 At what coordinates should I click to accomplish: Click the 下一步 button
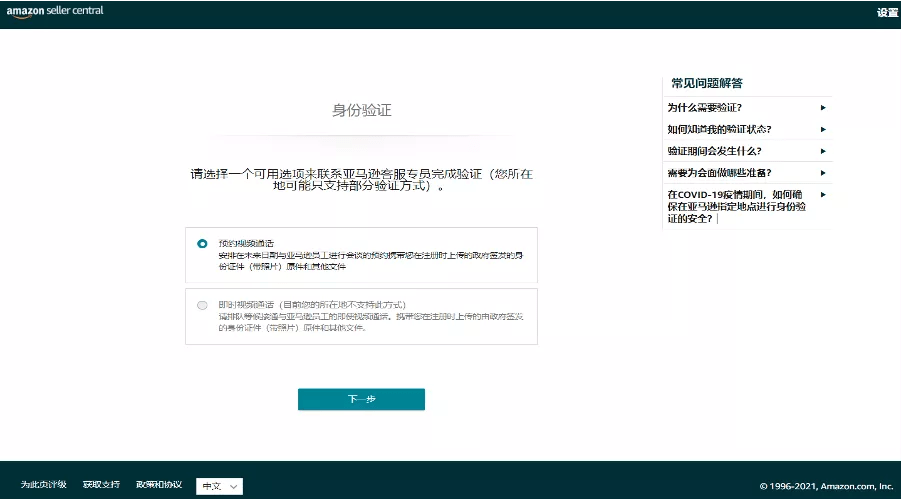pyautogui.click(x=361, y=399)
